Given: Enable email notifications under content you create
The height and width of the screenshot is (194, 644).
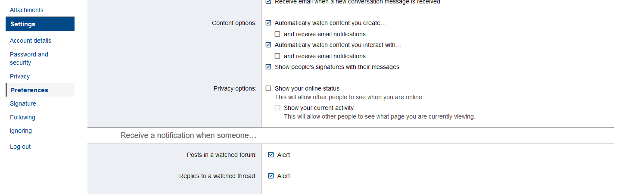Looking at the screenshot, I should [277, 34].
